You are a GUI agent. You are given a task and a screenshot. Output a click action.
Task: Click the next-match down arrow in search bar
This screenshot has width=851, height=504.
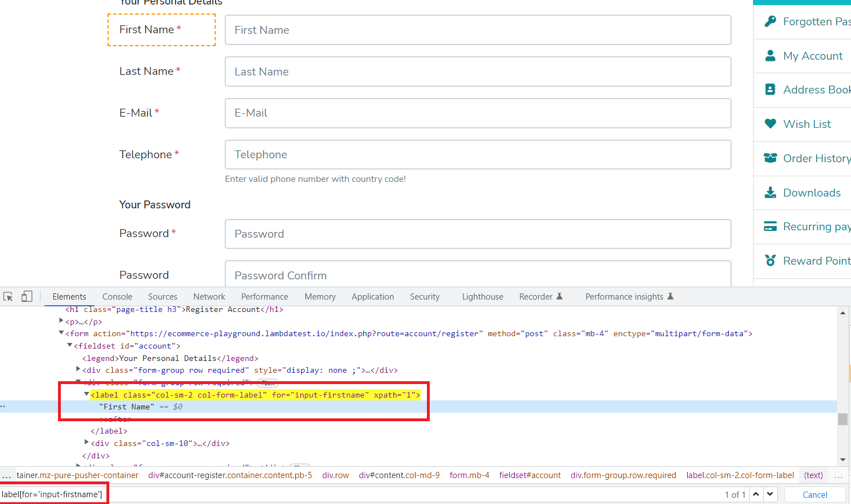click(x=769, y=494)
